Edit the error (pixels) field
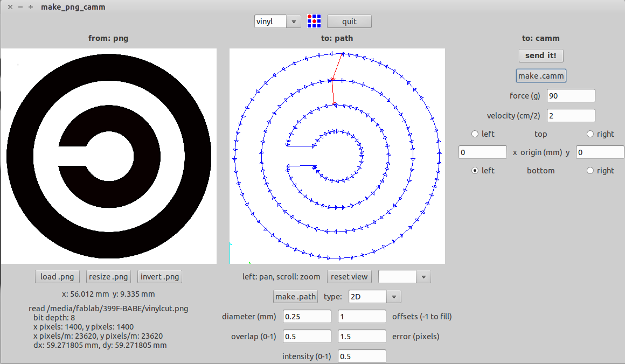 coord(362,336)
